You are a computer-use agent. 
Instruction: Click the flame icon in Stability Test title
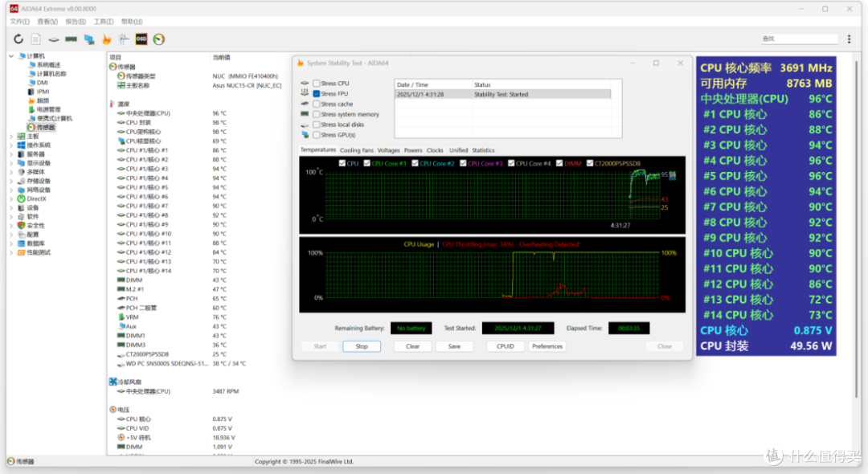tap(301, 63)
